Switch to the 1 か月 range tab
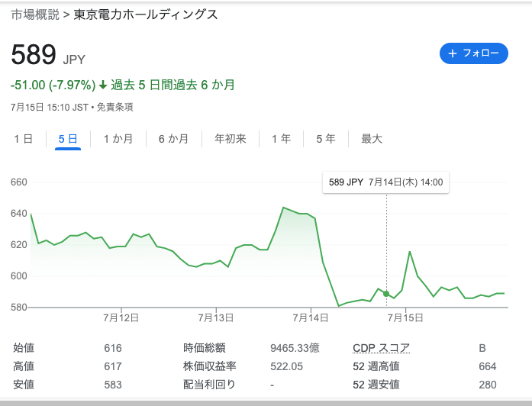Viewport: 532px width, 406px height. 118,139
